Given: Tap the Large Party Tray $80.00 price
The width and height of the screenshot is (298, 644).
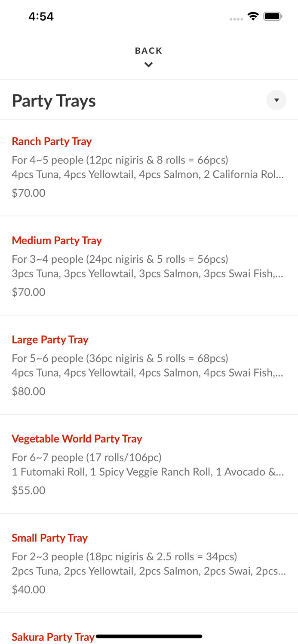Looking at the screenshot, I should [28, 391].
